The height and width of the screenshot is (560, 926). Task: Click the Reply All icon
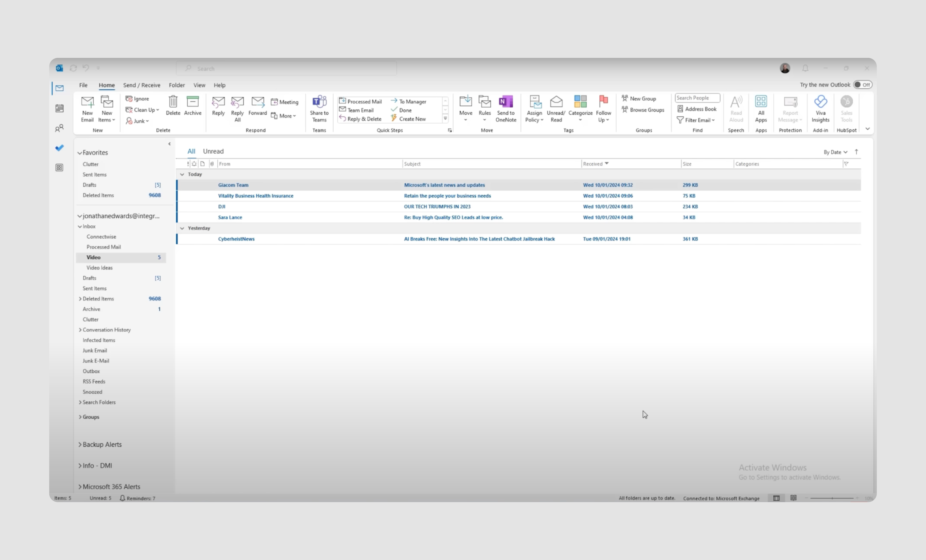tap(237, 101)
